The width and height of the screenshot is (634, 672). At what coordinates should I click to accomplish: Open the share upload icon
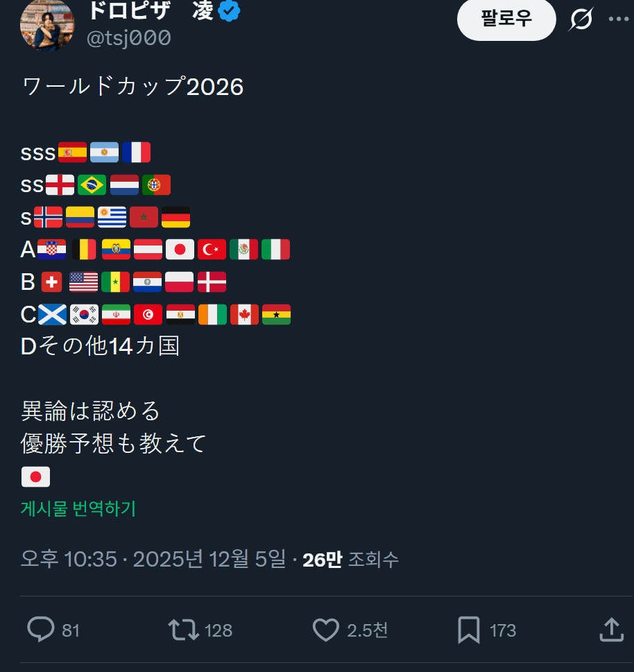(x=610, y=630)
